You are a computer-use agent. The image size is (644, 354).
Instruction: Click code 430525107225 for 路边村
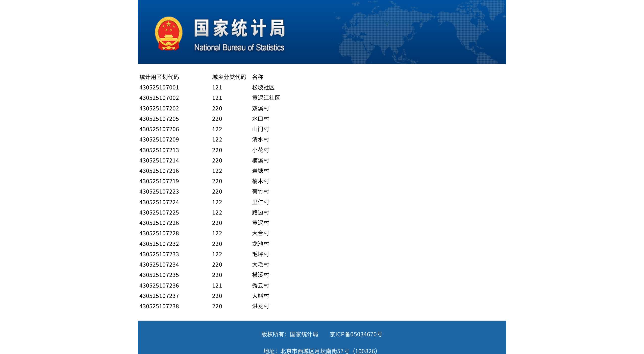159,213
